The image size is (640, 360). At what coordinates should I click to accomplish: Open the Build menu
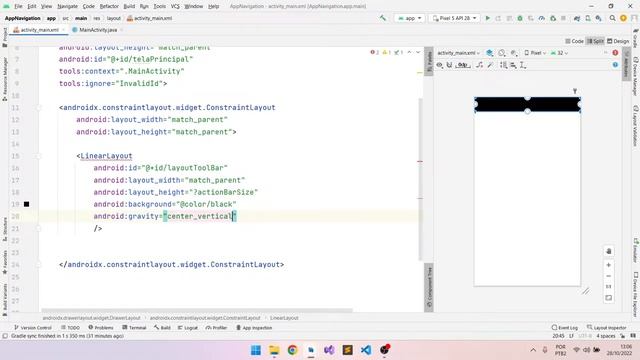pos(129,7)
